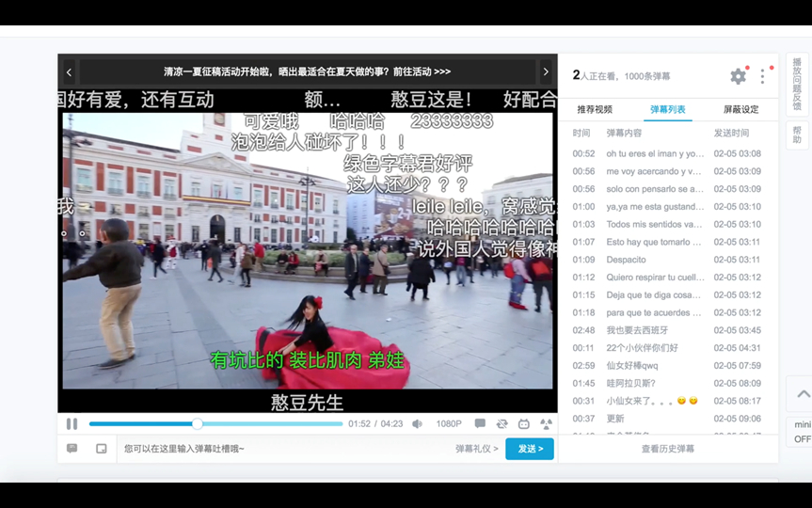Image resolution: width=812 pixels, height=508 pixels.
Task: Click the danmaku style icon beside input
Action: (x=72, y=449)
